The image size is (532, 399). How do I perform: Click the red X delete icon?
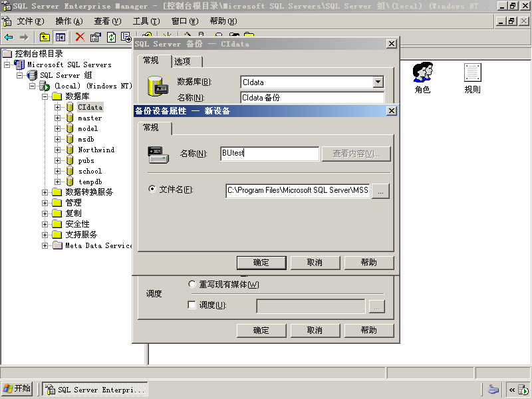80,37
